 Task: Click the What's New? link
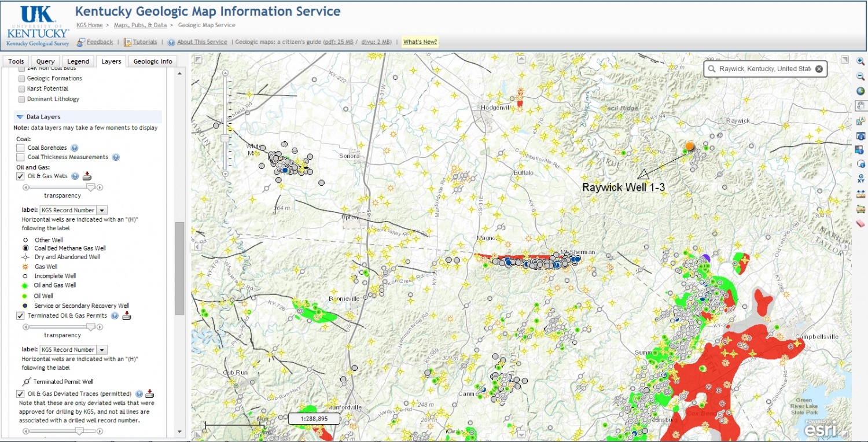[420, 42]
